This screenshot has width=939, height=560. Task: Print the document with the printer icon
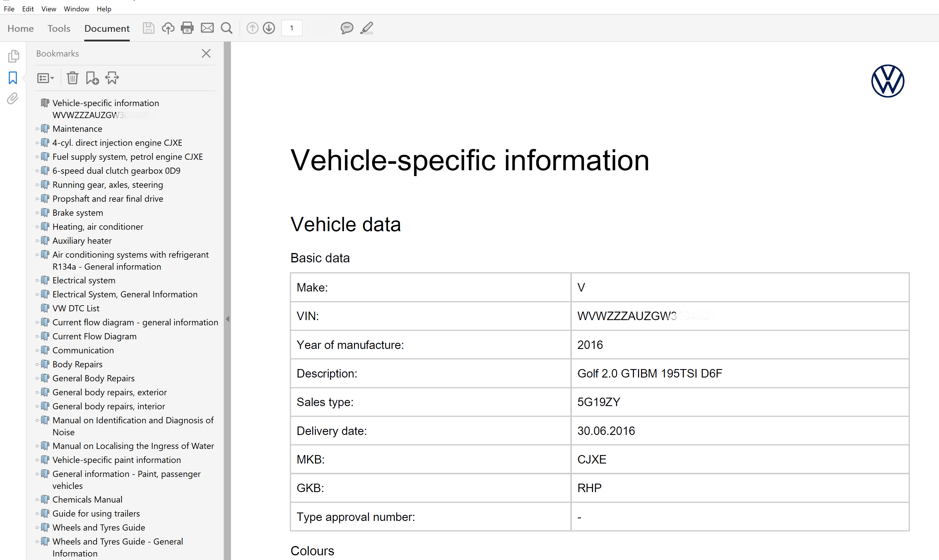187,28
